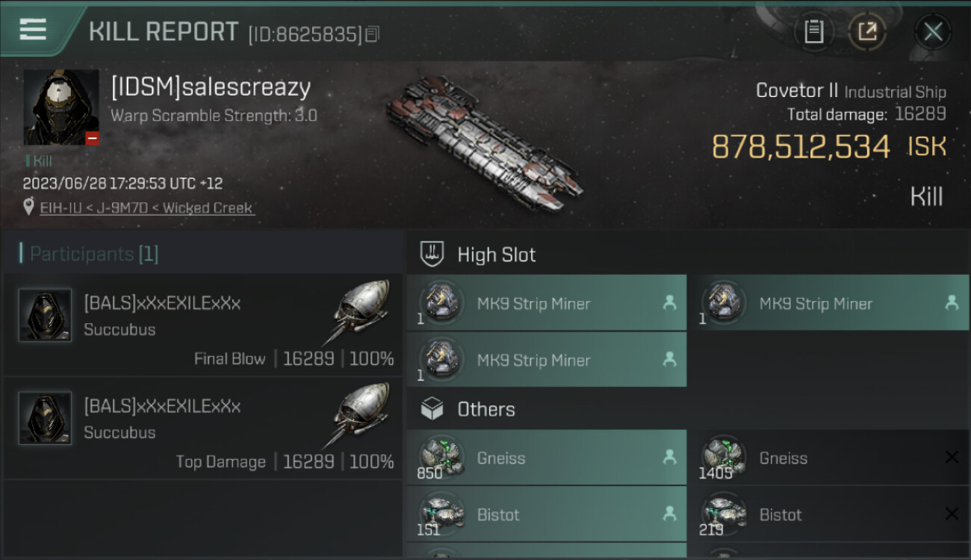
Task: Click the Final Blow pilot portrait
Action: tap(45, 316)
